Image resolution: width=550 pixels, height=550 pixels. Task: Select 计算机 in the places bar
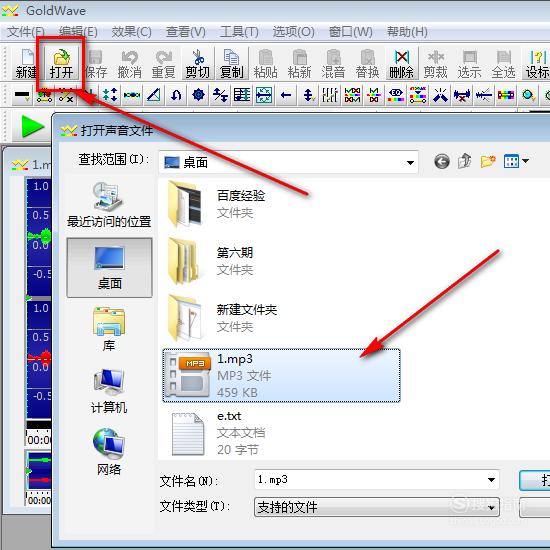[x=109, y=391]
